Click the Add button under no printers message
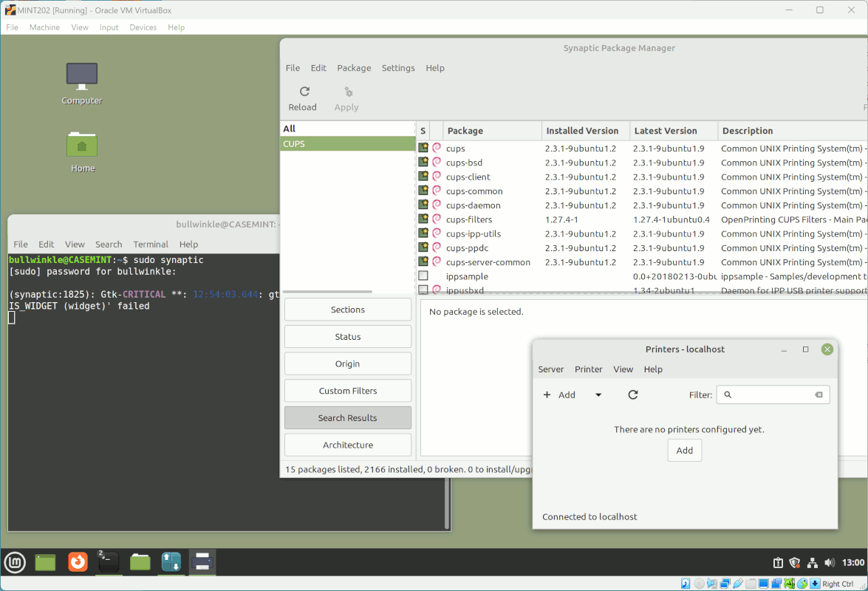Image resolution: width=868 pixels, height=591 pixels. point(684,451)
